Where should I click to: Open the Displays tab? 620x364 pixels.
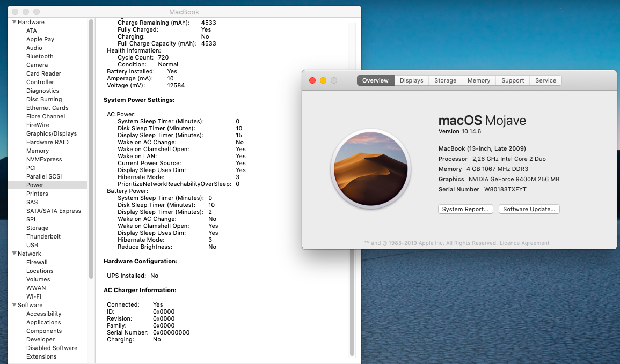(411, 80)
